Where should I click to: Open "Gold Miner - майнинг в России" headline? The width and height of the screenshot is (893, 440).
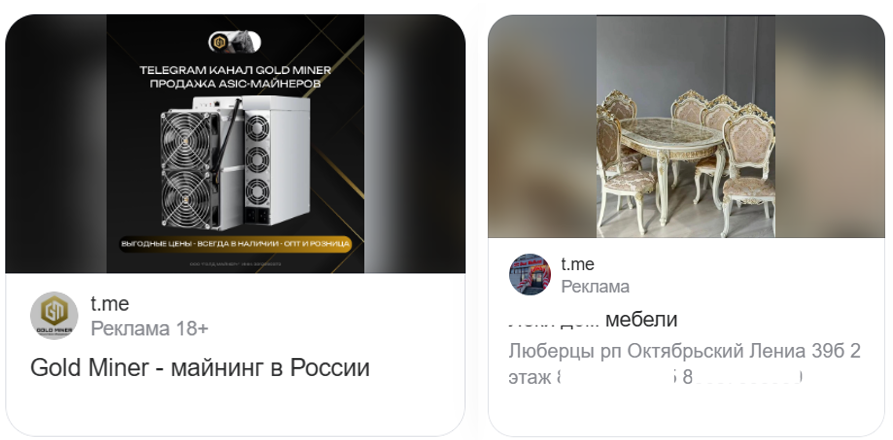200,368
